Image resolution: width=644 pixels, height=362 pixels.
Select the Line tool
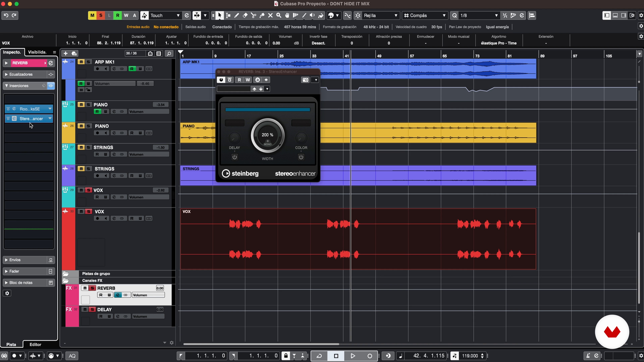(304, 15)
